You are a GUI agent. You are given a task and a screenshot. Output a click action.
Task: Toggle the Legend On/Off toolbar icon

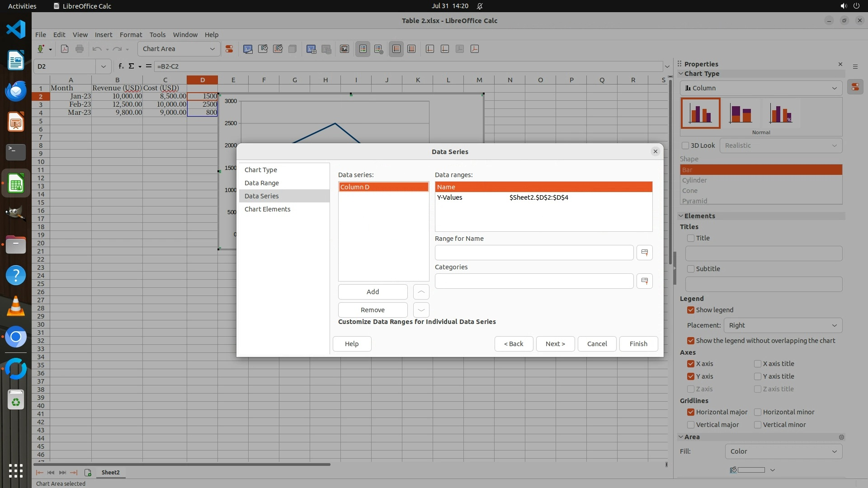pyautogui.click(x=363, y=49)
